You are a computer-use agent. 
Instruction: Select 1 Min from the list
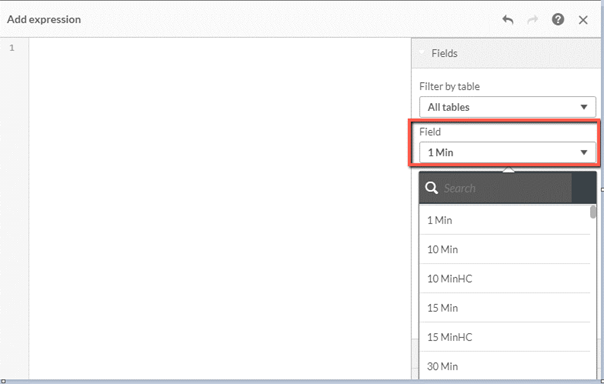[x=505, y=220]
